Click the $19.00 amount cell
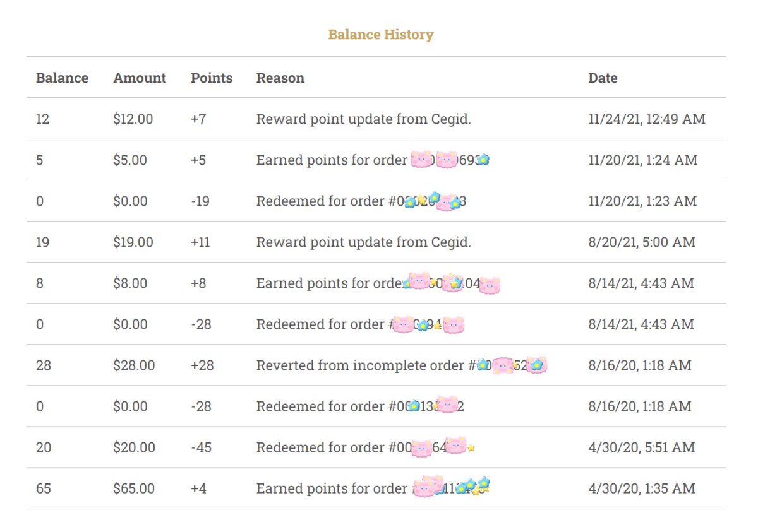This screenshot has height=532, width=758. [133, 242]
